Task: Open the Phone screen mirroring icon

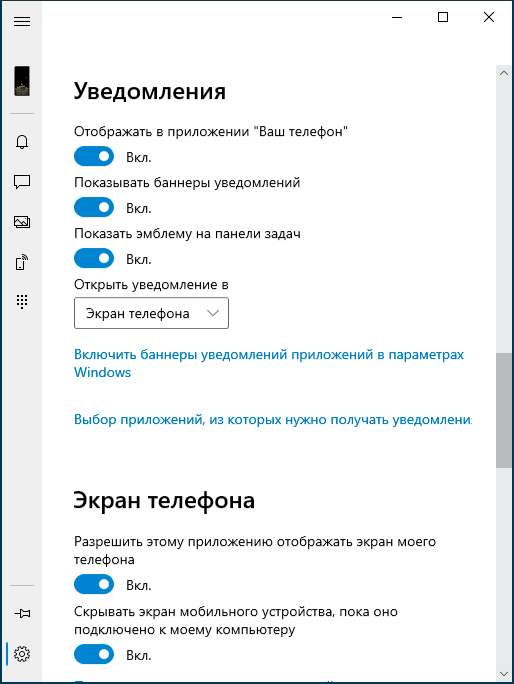Action: click(x=22, y=262)
